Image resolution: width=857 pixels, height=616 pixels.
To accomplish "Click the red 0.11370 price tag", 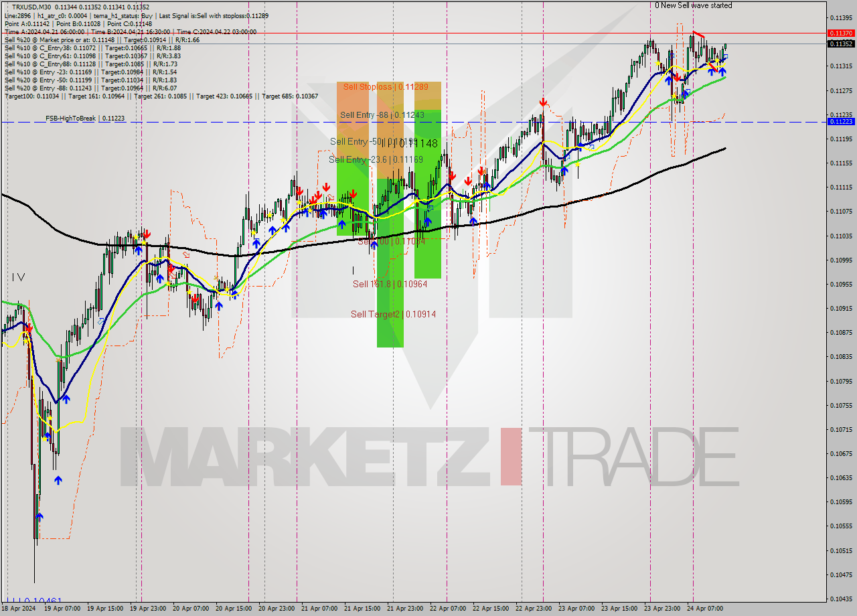I will point(840,33).
